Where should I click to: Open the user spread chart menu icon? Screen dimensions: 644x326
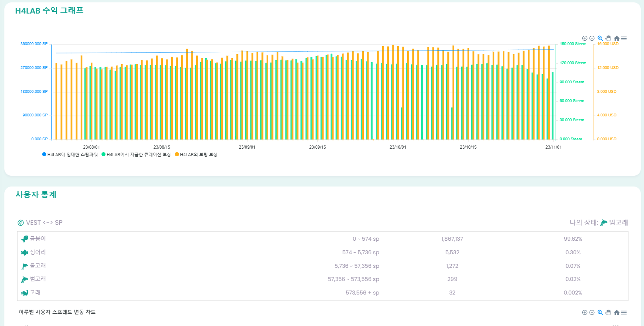coord(624,312)
